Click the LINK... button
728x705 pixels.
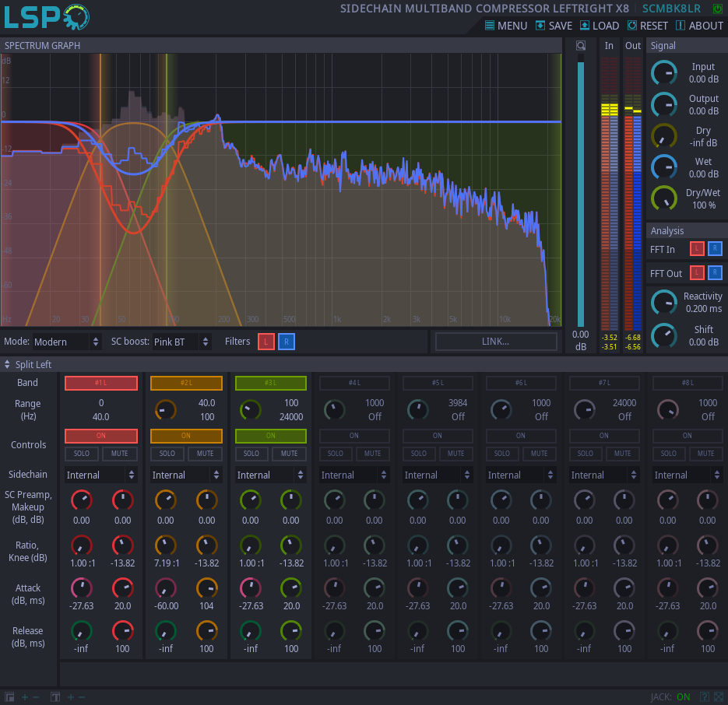point(496,342)
